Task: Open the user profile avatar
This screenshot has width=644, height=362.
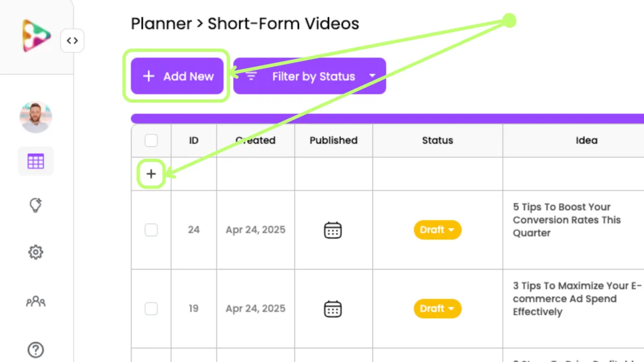Action: [36, 117]
